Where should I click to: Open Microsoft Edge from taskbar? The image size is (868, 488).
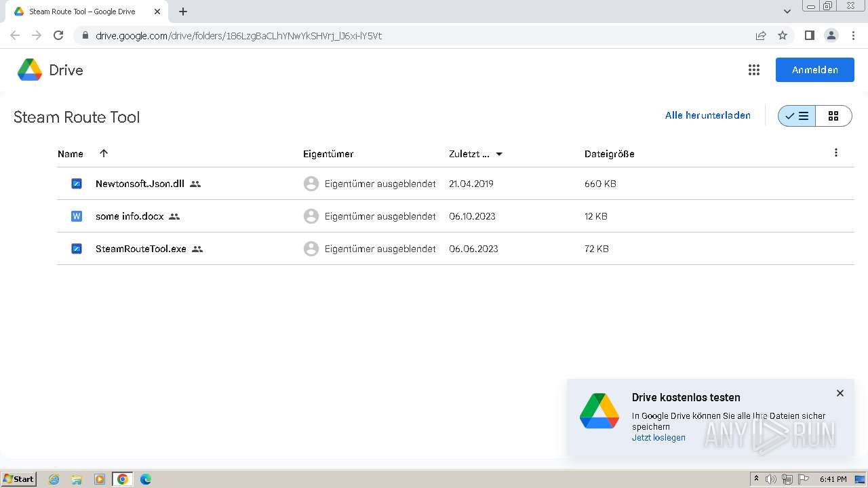[x=145, y=479]
